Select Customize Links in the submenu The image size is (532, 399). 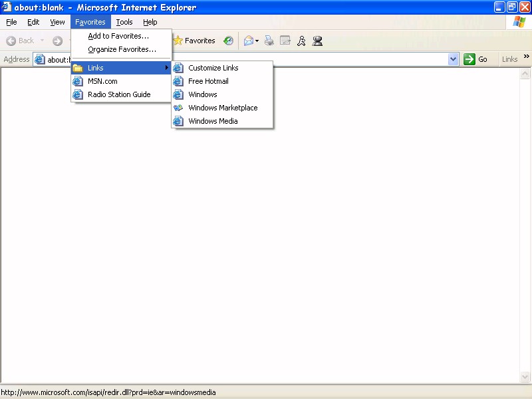222,68
